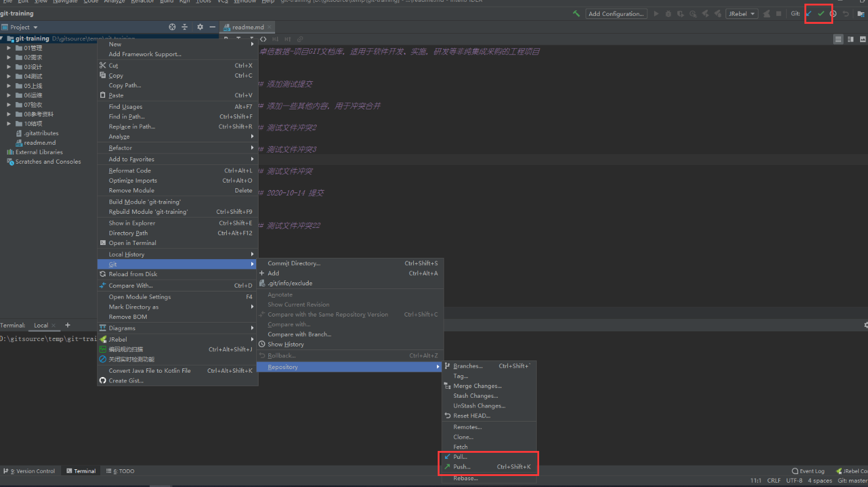Select Merge Changes... menu item
The height and width of the screenshot is (487, 868).
489,386
